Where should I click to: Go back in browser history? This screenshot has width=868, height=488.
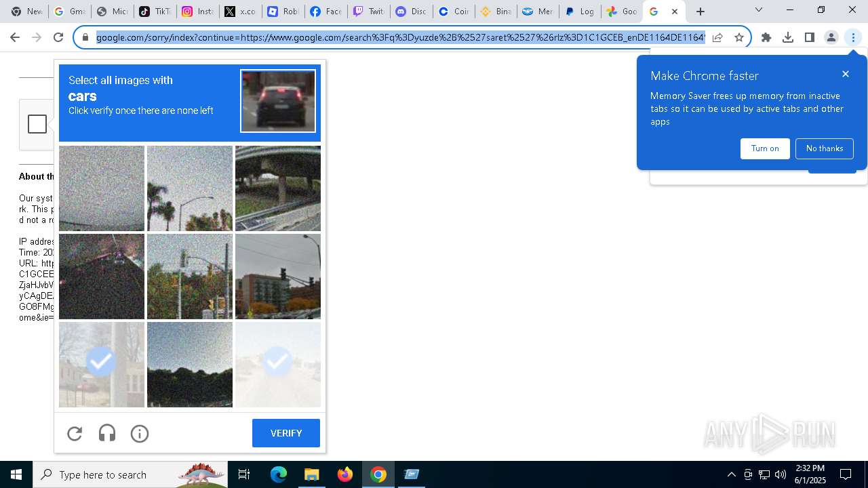pyautogui.click(x=15, y=37)
